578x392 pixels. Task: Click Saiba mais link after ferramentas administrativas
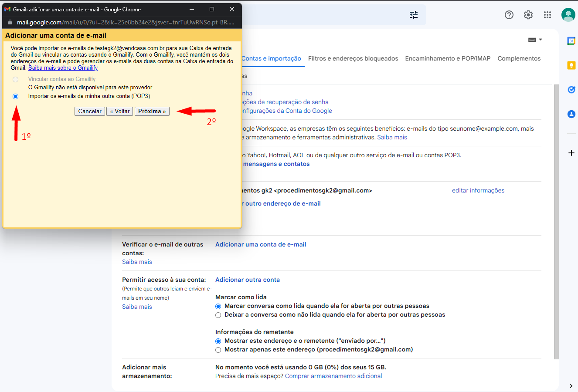(x=392, y=137)
